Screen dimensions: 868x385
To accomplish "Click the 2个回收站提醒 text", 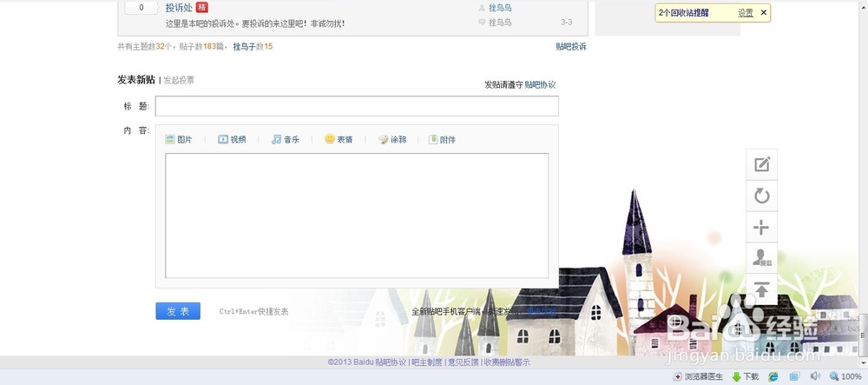I will (684, 13).
